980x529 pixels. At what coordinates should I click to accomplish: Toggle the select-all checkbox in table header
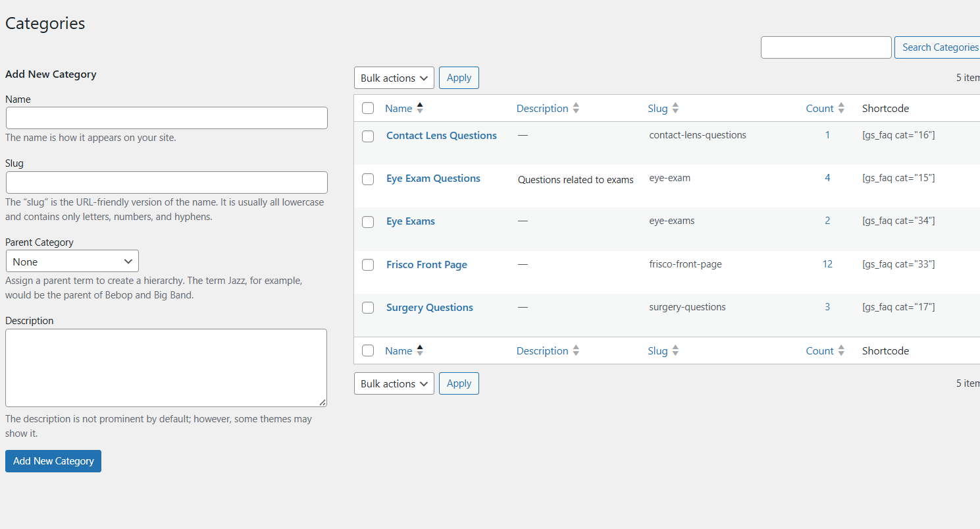(368, 109)
